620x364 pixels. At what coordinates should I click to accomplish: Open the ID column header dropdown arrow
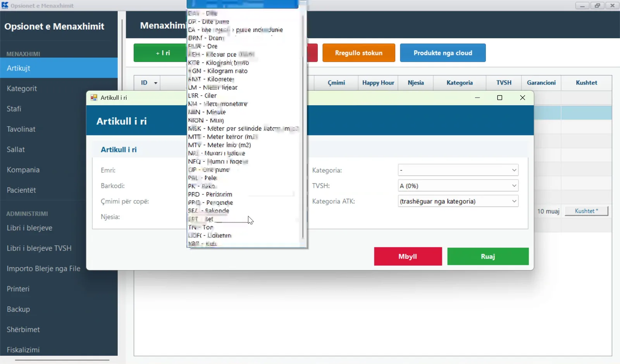[x=156, y=83]
